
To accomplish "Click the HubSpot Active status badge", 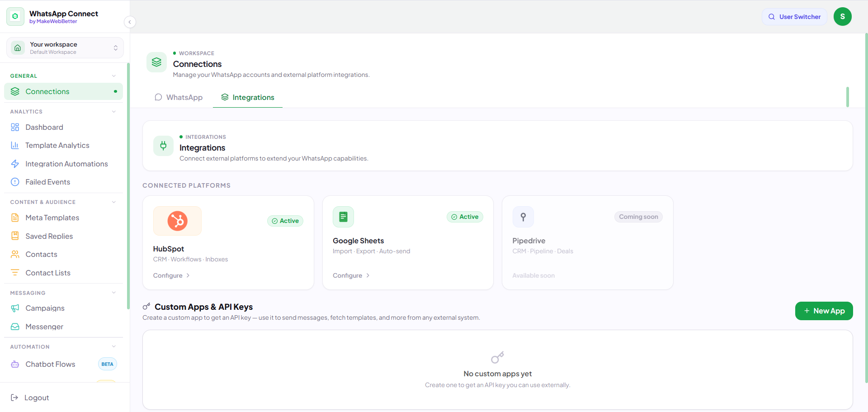I will (x=285, y=221).
